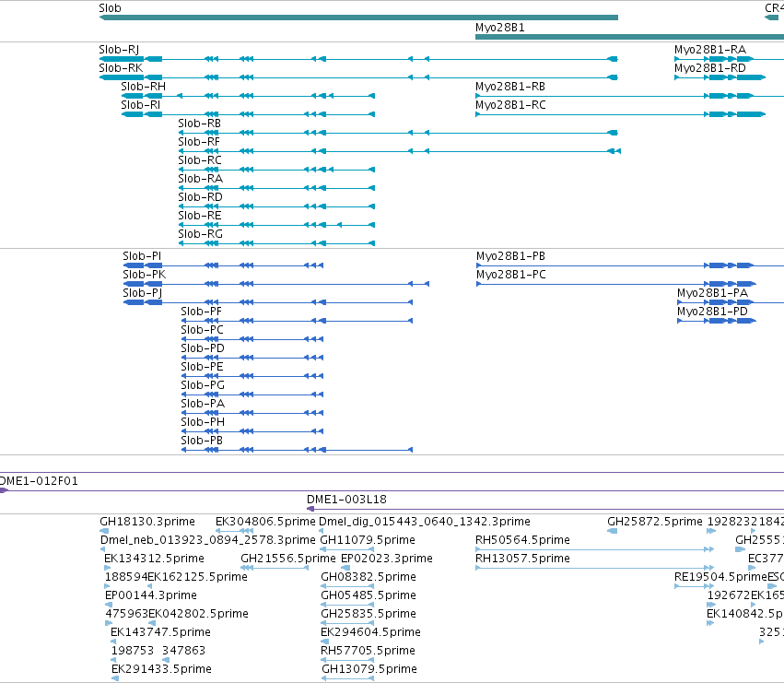Select the RH13057.5prime EST label
784x683 pixels.
point(522,559)
